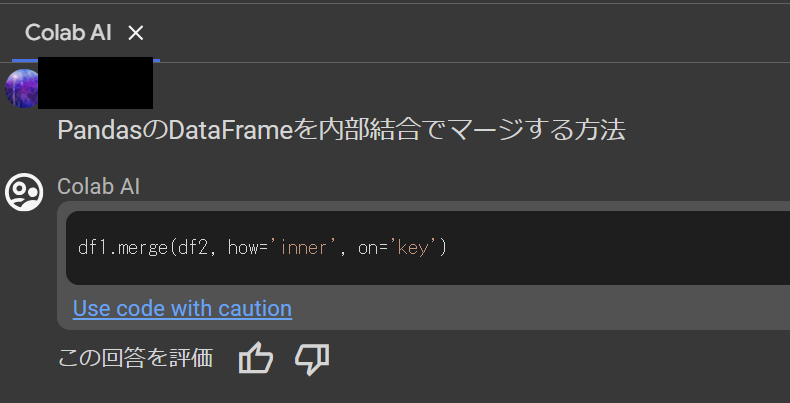This screenshot has height=403, width=790.
Task: Click the 'key' string in the code
Action: (x=412, y=247)
